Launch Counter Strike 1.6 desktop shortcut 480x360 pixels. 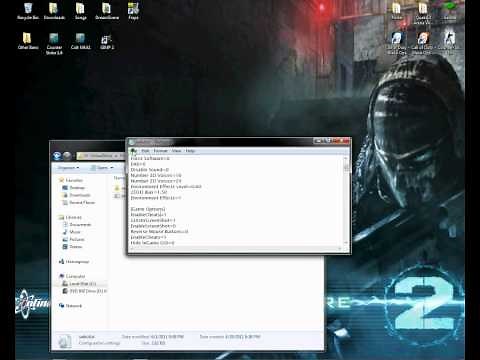click(54, 44)
